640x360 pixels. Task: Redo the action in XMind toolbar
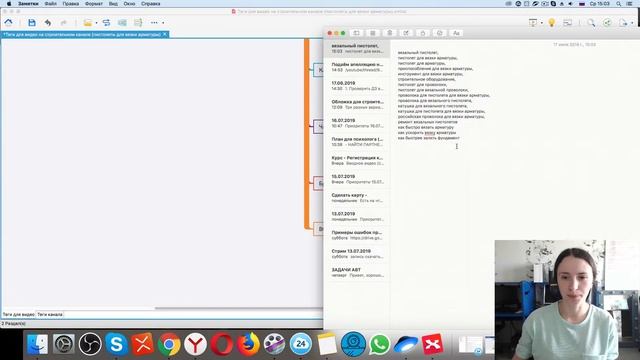point(63,22)
